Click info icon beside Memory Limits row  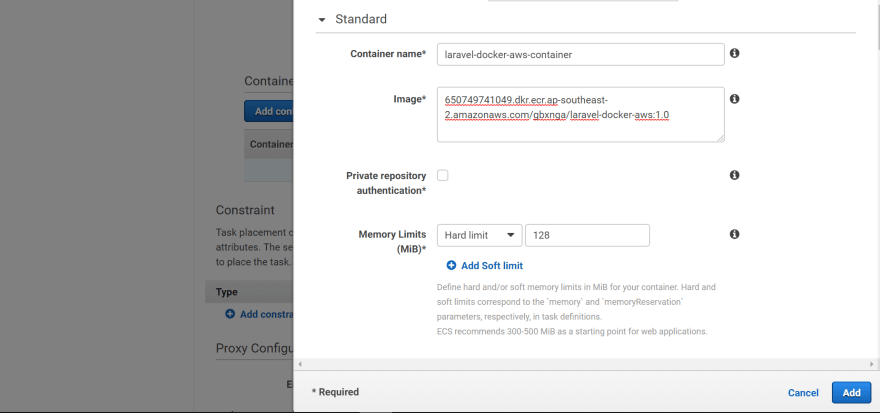click(734, 234)
